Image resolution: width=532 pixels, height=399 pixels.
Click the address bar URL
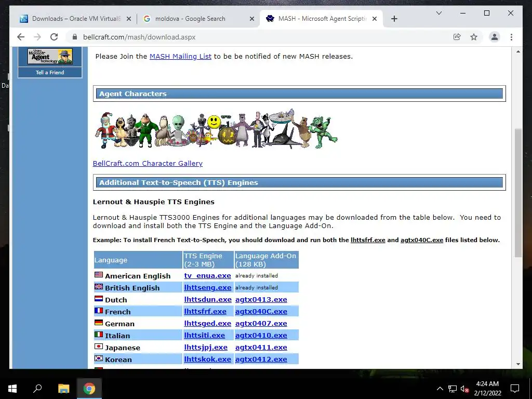(139, 37)
